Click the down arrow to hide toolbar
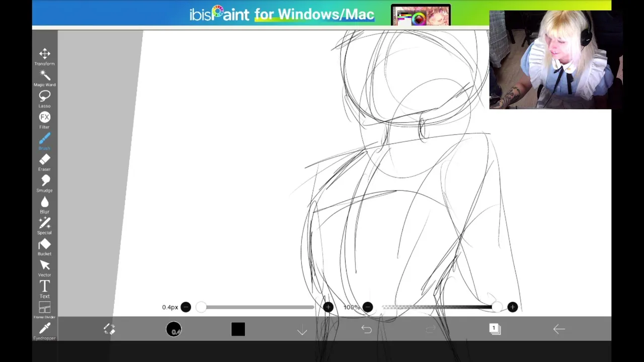 [302, 330]
